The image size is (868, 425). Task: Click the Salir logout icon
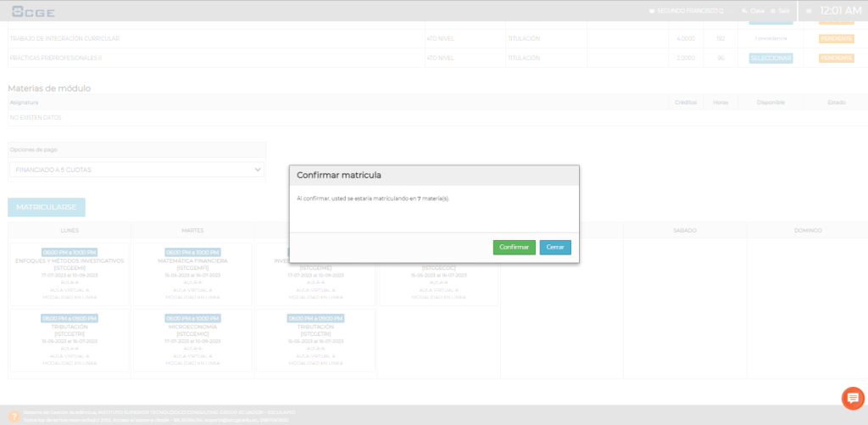coord(773,11)
